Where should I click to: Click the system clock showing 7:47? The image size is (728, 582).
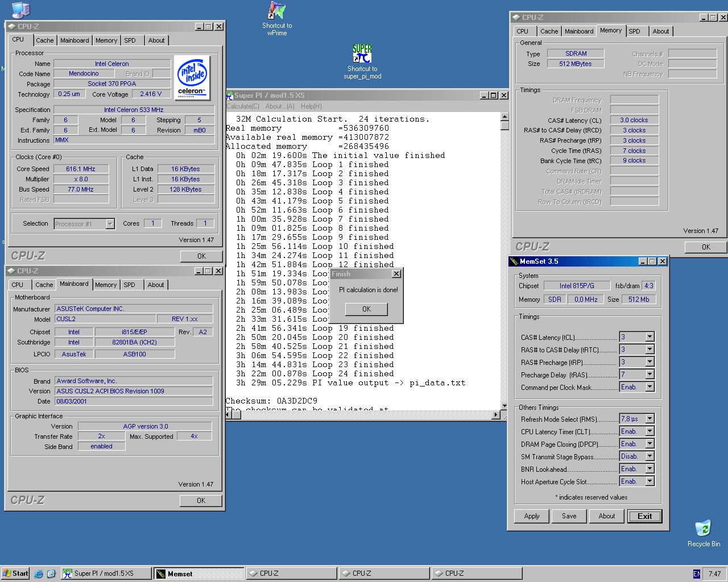coord(714,573)
